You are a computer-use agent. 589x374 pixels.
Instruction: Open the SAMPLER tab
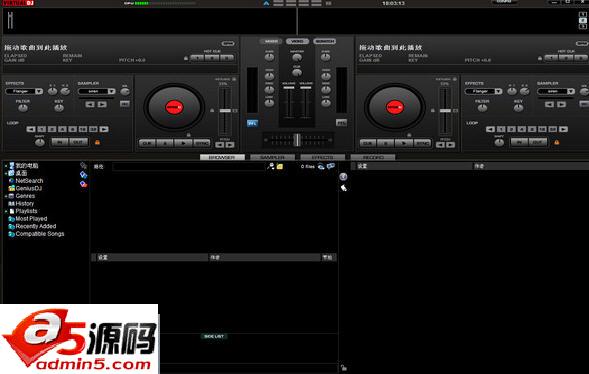[x=272, y=157]
